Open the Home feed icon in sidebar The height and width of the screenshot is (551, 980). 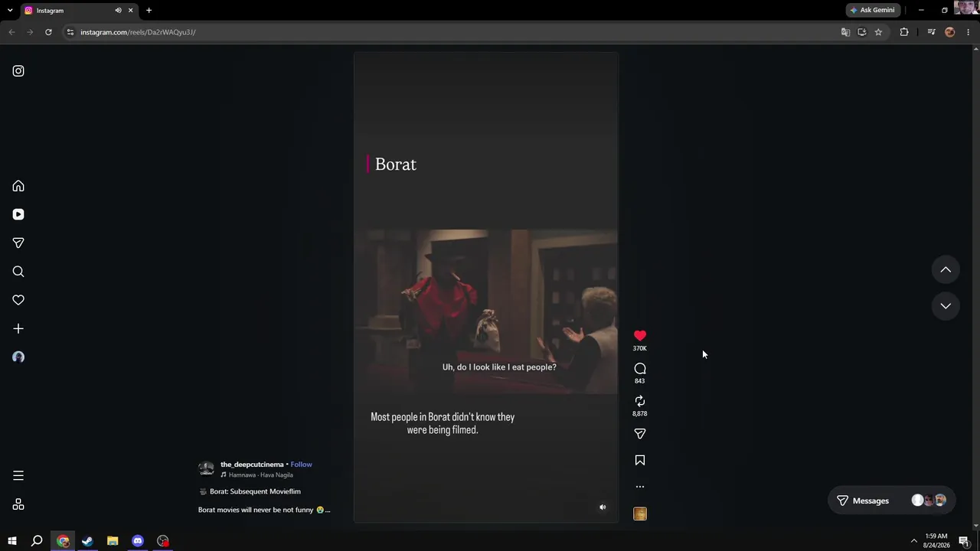pyautogui.click(x=18, y=186)
